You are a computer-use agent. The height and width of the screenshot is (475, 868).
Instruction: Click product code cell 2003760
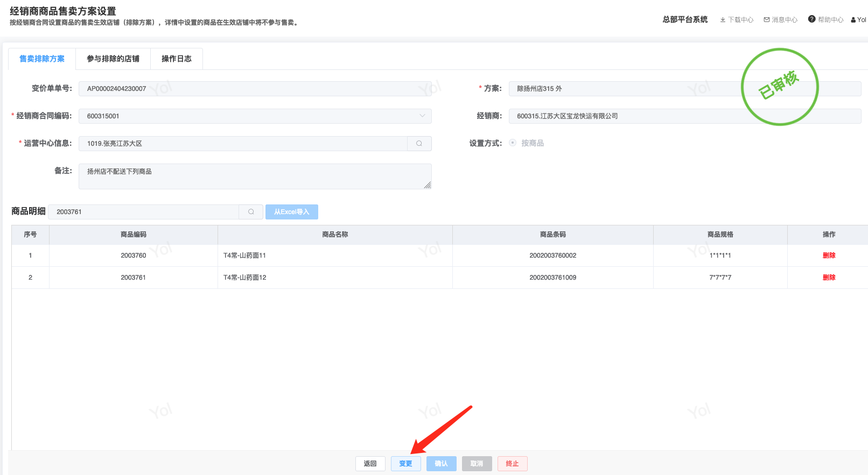coord(134,256)
